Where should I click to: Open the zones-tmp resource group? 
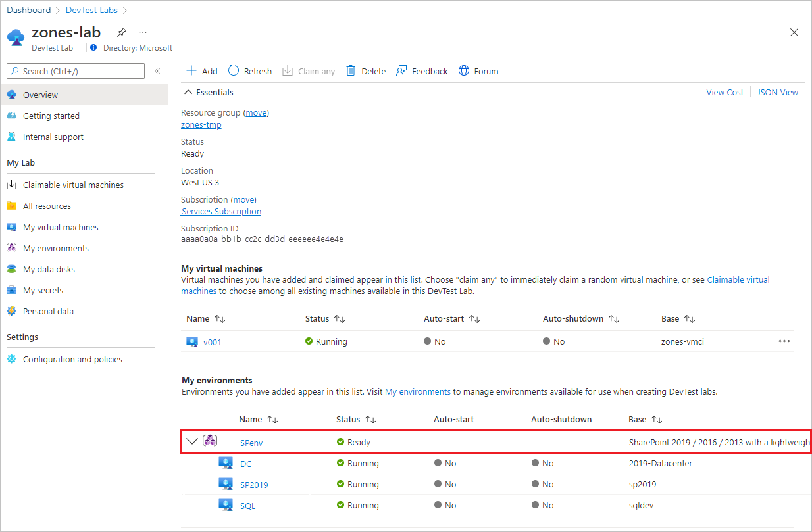click(x=201, y=124)
